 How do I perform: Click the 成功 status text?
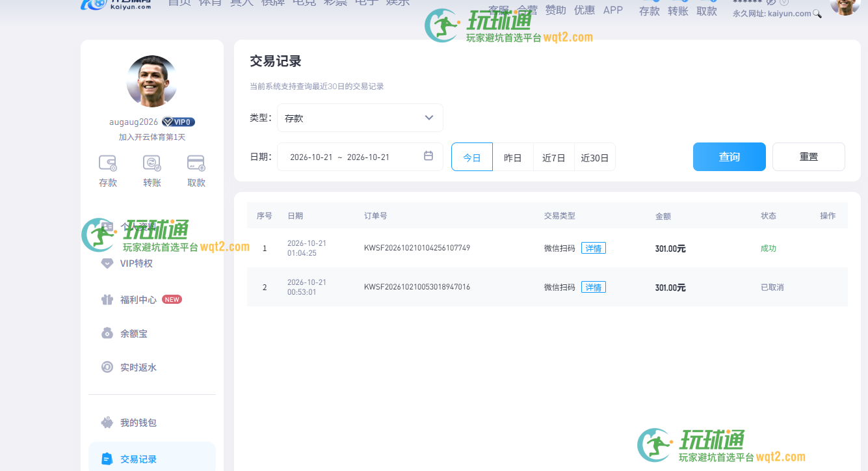tap(769, 248)
